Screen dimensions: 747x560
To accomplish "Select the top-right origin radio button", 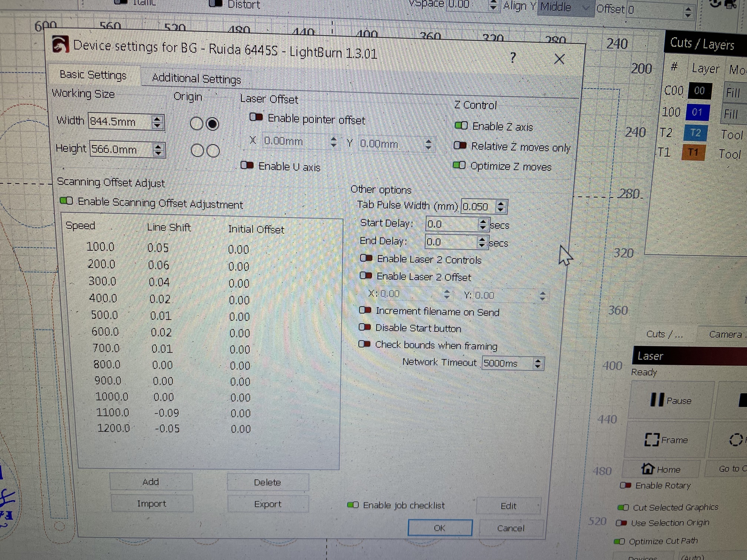I will pyautogui.click(x=212, y=124).
